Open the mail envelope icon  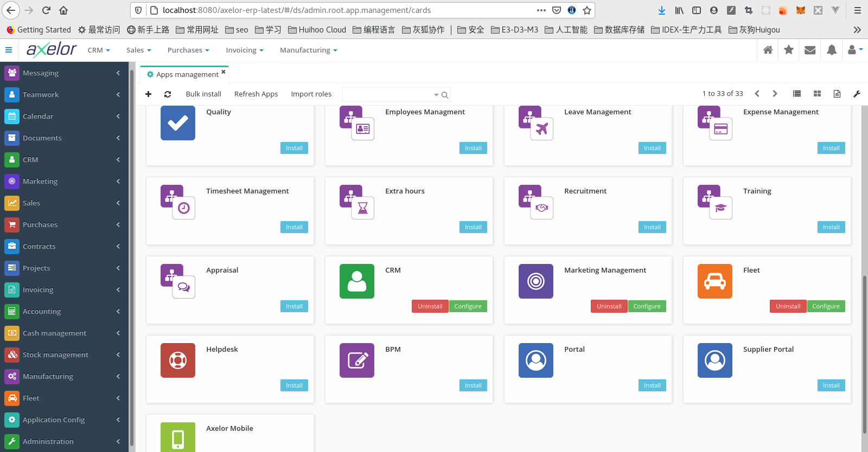(x=810, y=50)
